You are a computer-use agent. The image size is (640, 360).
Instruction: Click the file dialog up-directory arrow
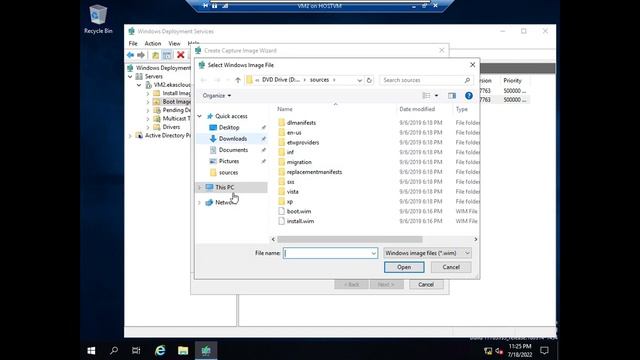pos(238,80)
